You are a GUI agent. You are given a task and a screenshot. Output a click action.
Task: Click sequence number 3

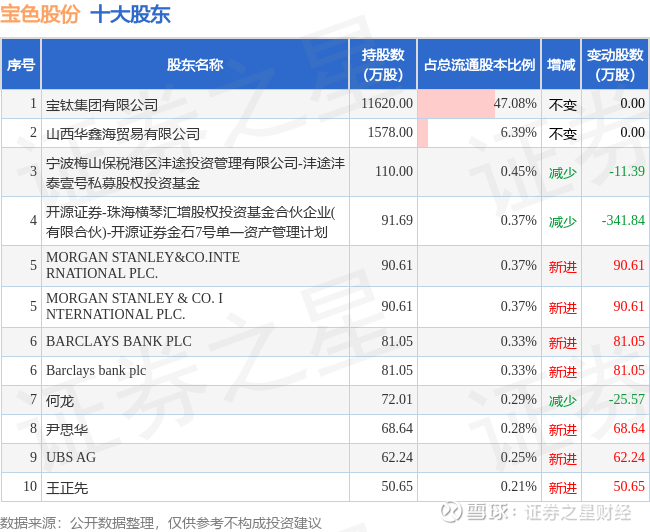pos(33,171)
